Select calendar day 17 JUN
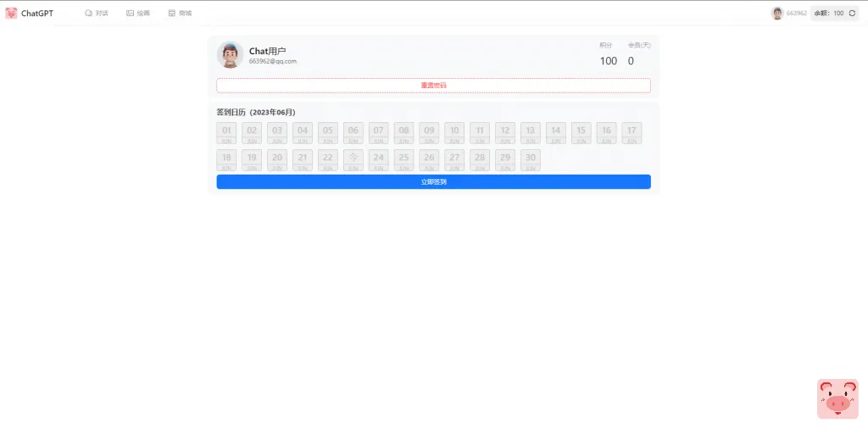Viewport: 868px width, 429px height. (632, 133)
